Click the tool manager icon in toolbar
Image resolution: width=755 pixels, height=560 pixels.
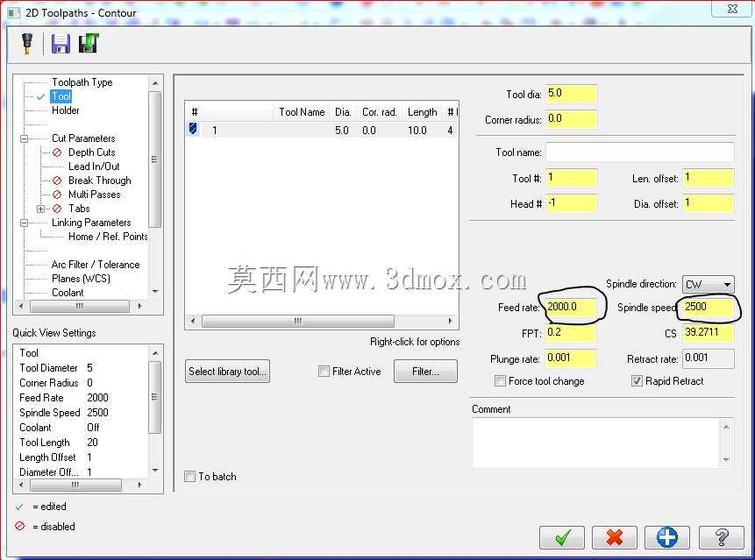tap(27, 43)
